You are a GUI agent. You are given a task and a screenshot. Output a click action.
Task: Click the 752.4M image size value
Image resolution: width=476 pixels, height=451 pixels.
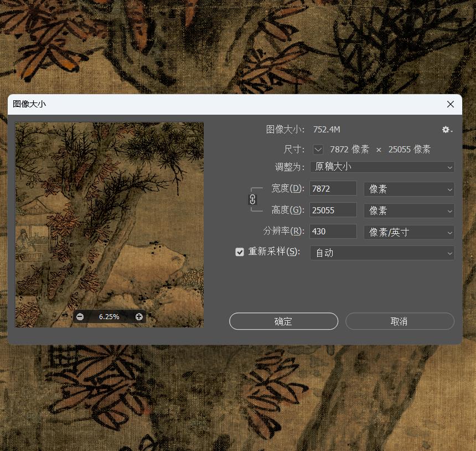[x=327, y=130]
